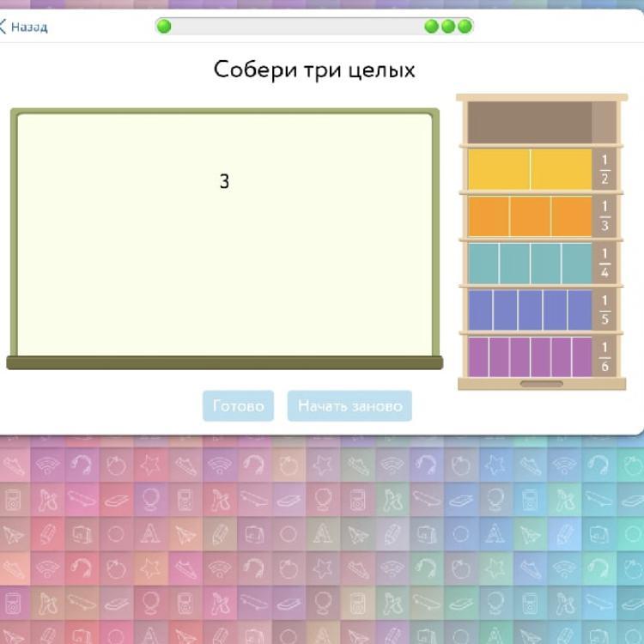Select the leftmost orange one-third block
Image resolution: width=644 pixels, height=644 pixels.
coord(489,216)
